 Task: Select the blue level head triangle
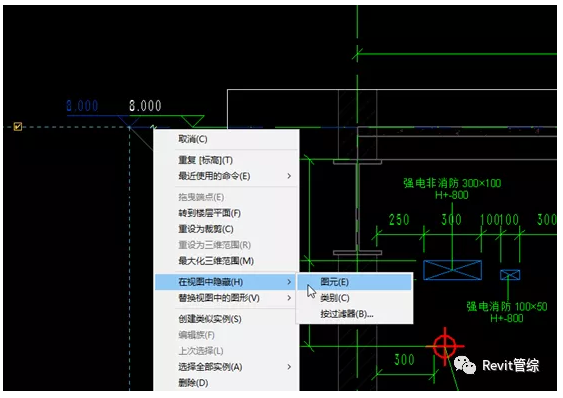(x=129, y=121)
